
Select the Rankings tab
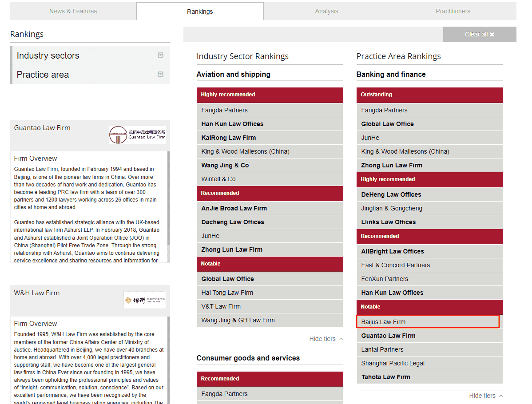coord(200,12)
